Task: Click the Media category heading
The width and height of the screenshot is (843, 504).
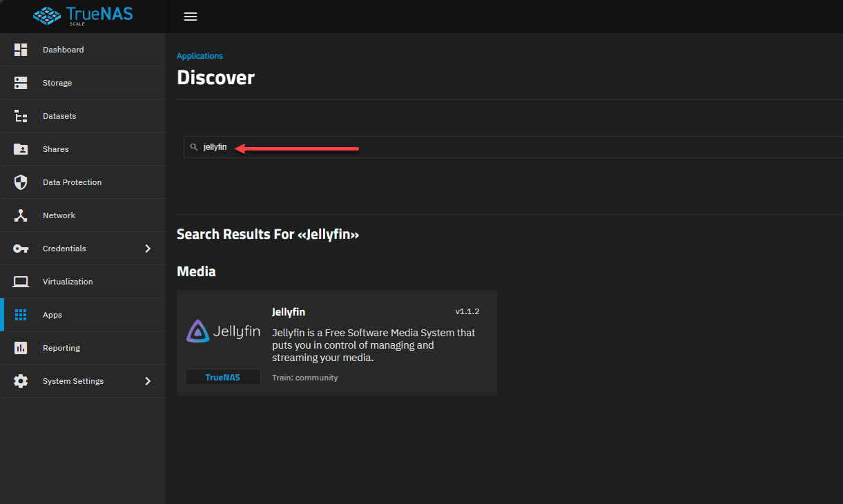Action: coord(196,271)
